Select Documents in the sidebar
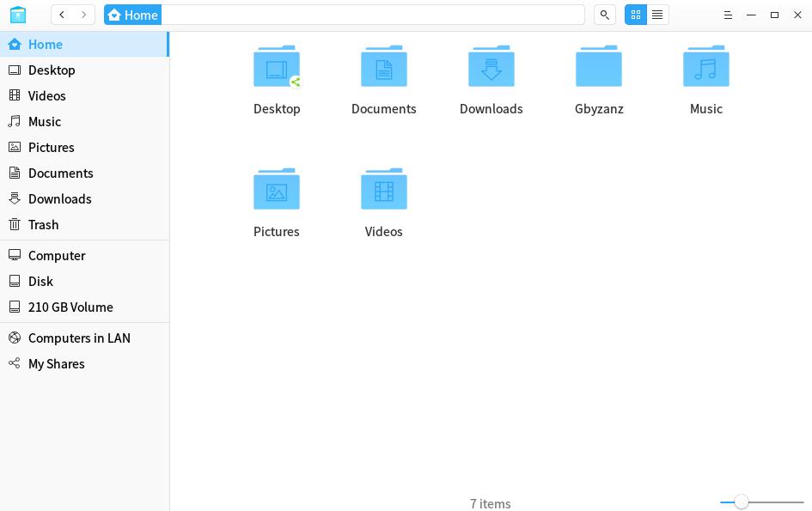 (x=84, y=173)
